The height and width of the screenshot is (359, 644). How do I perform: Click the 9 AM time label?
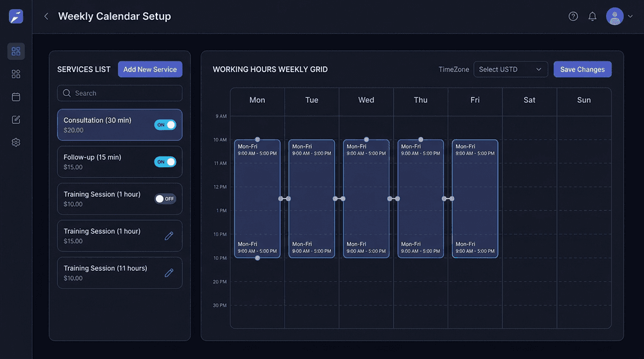221,116
